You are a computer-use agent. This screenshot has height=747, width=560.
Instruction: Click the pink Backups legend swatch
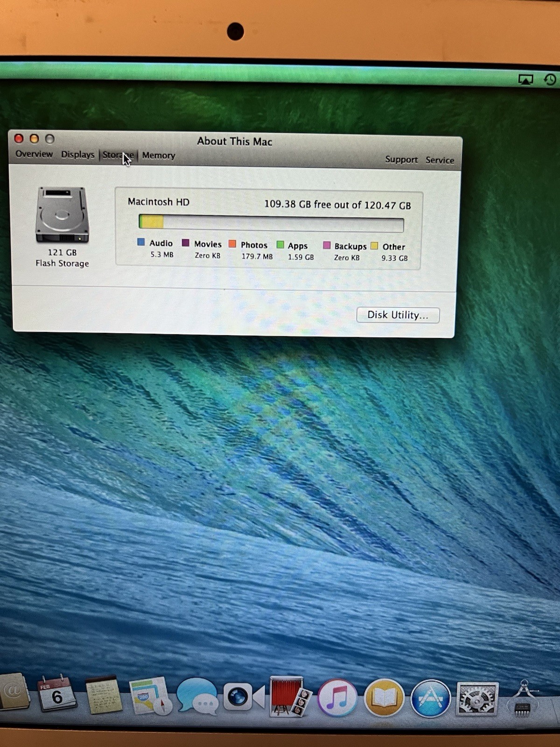click(x=327, y=246)
